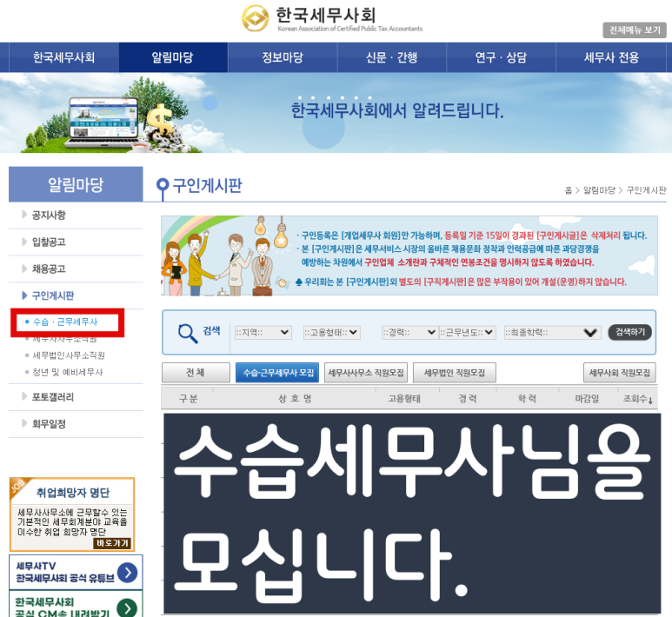This screenshot has width=672, height=617.
Task: Click the 공지사항 sidebar item
Action: 49,216
